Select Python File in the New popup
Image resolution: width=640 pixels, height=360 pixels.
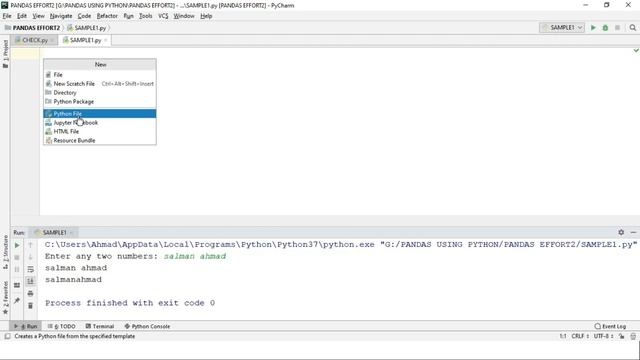point(100,113)
